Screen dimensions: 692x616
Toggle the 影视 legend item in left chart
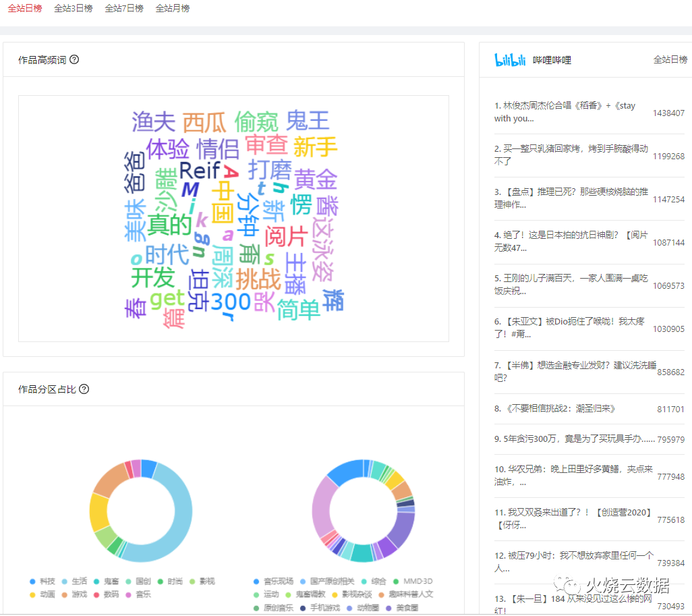click(202, 581)
